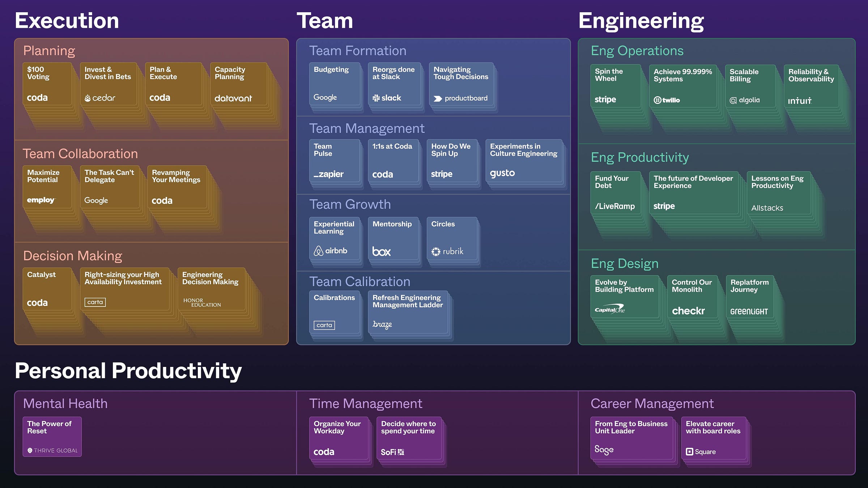Select the Experiential Learning card by Airbnb

click(x=335, y=238)
